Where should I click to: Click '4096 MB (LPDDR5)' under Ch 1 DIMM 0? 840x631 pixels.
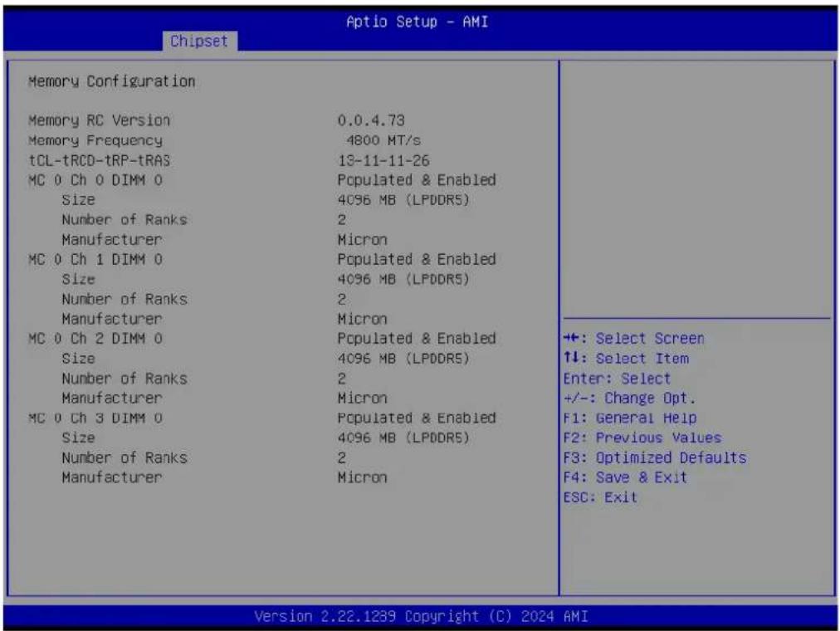coord(403,279)
